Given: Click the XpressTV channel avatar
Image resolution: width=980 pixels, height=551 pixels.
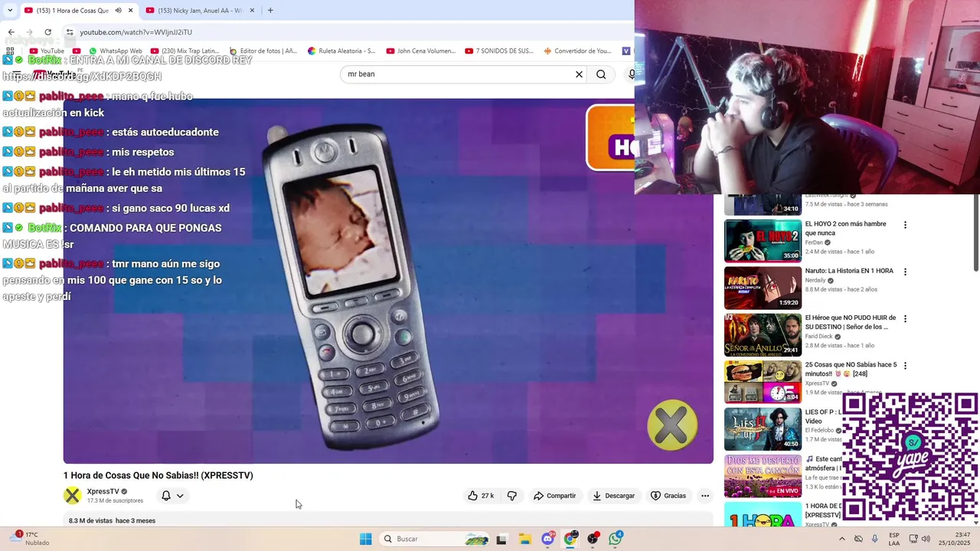Looking at the screenshot, I should (x=72, y=495).
